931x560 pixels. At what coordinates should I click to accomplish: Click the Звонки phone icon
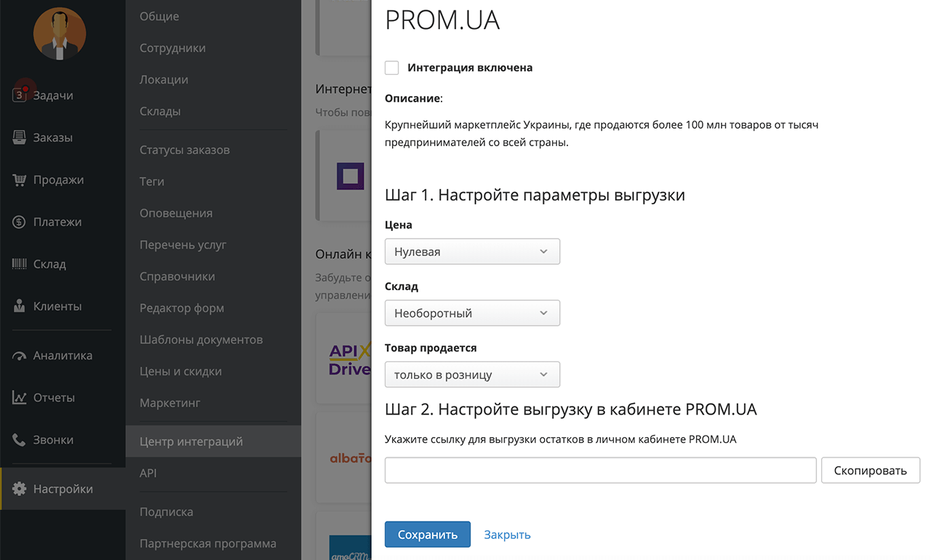[19, 440]
